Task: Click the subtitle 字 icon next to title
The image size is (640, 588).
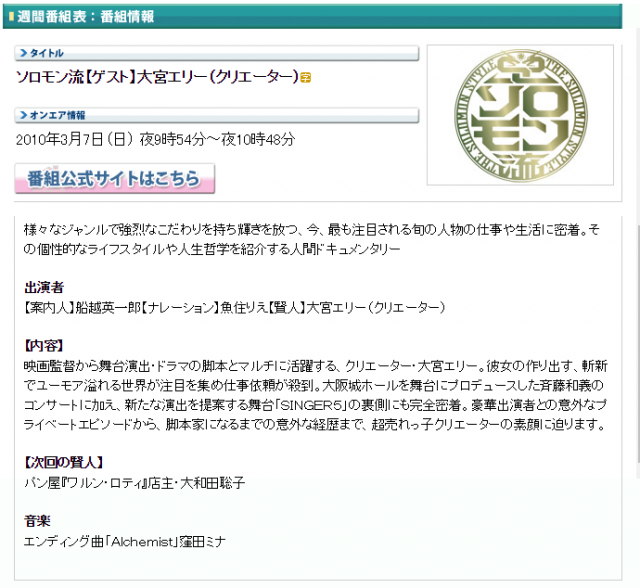Action: point(306,77)
